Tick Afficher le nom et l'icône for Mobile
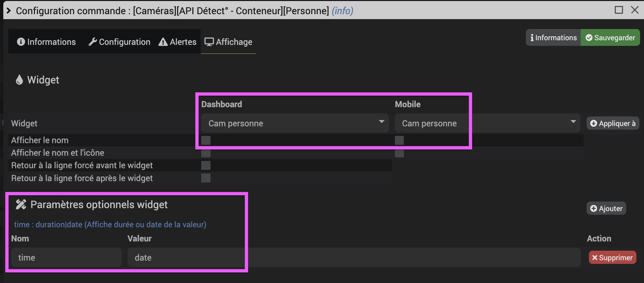 (x=399, y=153)
